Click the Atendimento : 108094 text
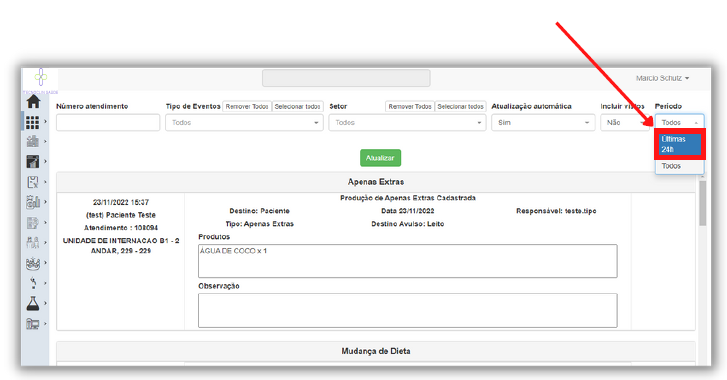This screenshot has height=380, width=727. (x=121, y=228)
